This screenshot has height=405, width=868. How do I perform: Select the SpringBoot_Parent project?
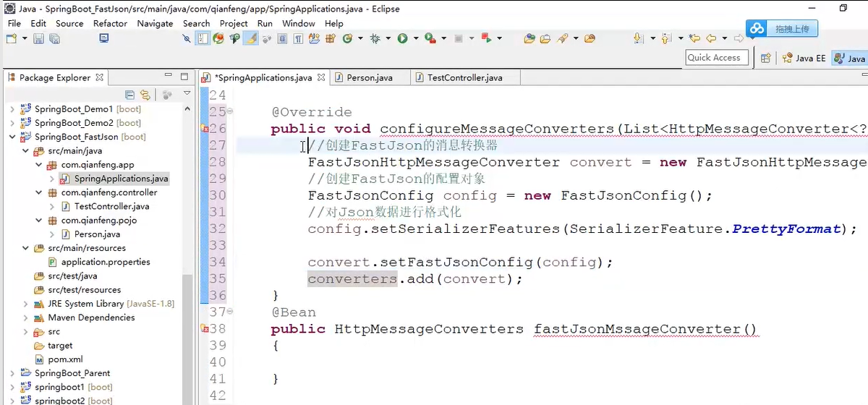65,373
